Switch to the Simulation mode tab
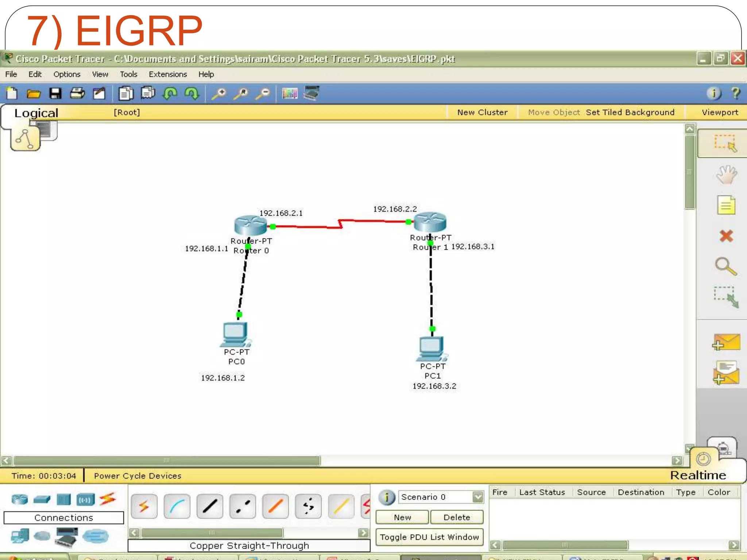 pos(723,448)
